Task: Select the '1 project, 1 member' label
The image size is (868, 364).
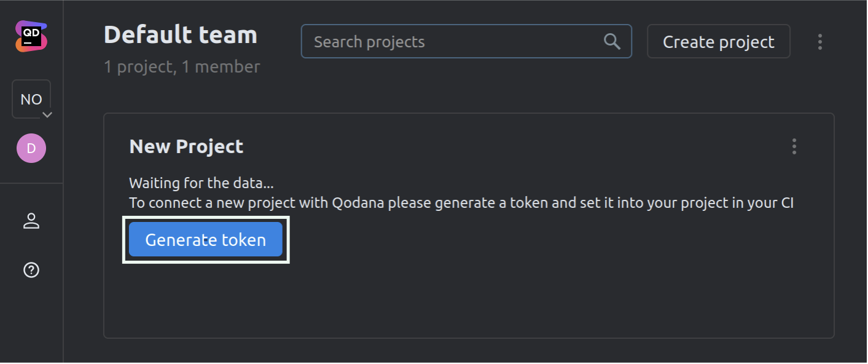Action: 182,67
